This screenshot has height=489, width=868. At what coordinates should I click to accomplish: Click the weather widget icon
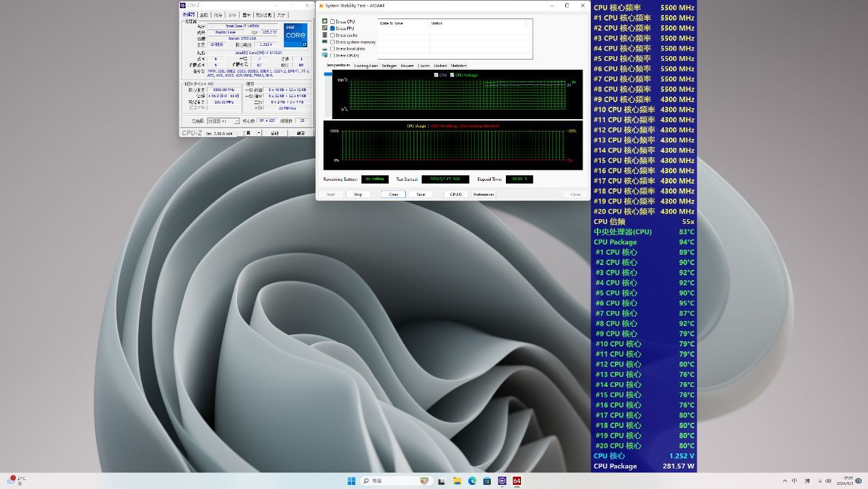[12, 481]
